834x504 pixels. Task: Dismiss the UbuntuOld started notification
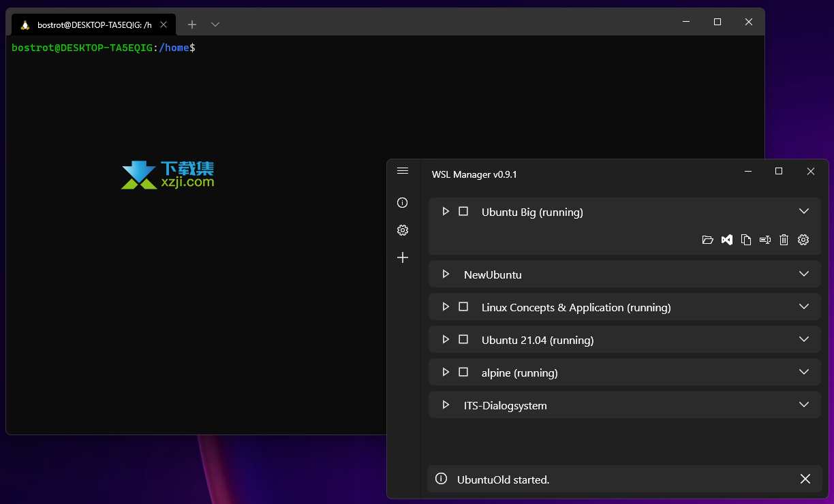coord(805,479)
